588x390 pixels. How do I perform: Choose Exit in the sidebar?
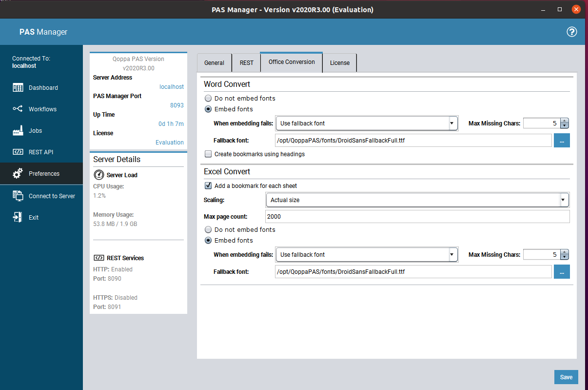click(41, 218)
